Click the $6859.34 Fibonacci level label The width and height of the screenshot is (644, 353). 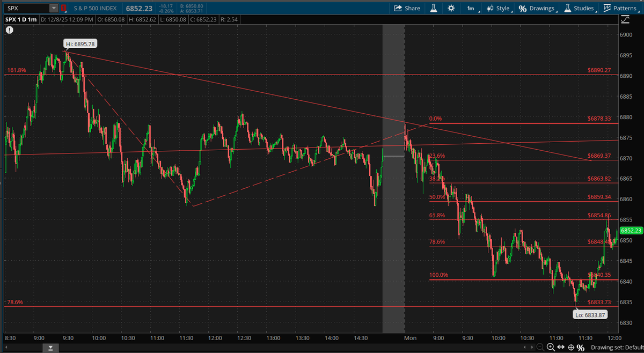pos(599,197)
